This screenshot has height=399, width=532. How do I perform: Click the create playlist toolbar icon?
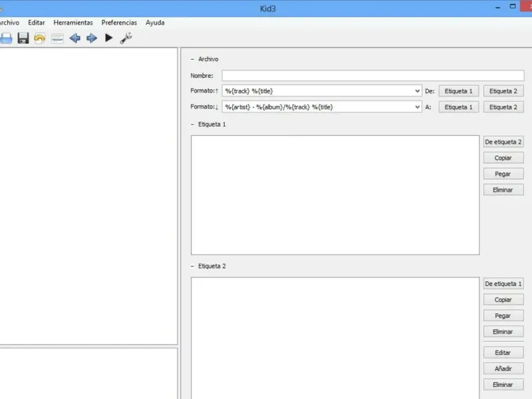57,38
